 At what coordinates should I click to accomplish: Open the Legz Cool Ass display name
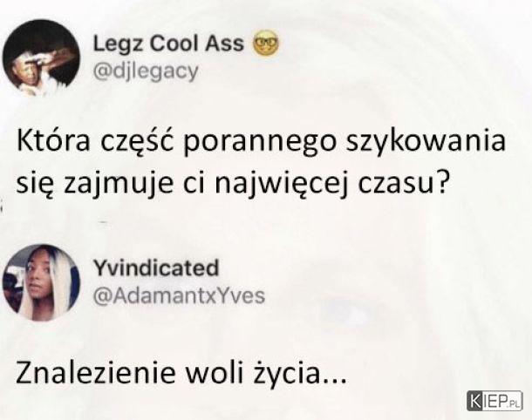168,44
